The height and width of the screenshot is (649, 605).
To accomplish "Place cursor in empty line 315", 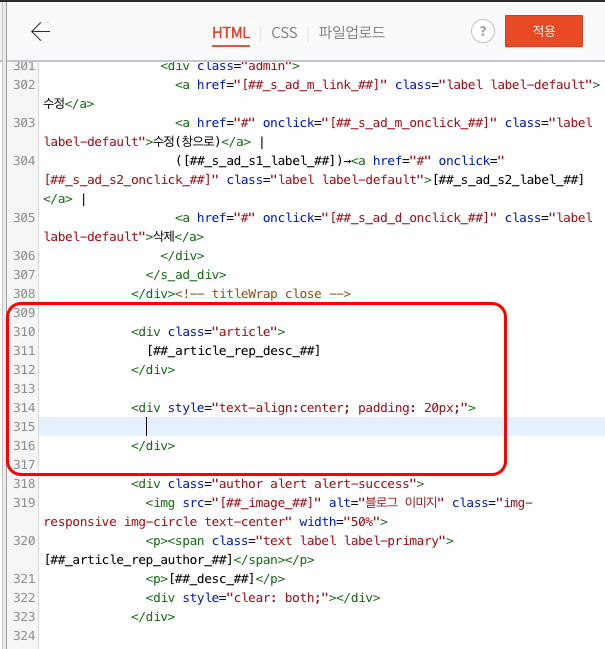I will [x=322, y=426].
